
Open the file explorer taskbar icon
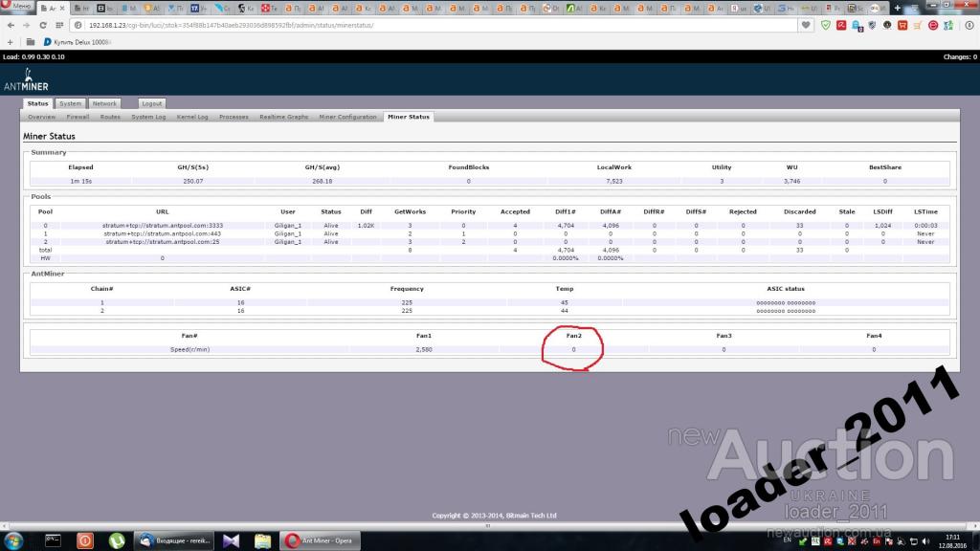(x=262, y=540)
